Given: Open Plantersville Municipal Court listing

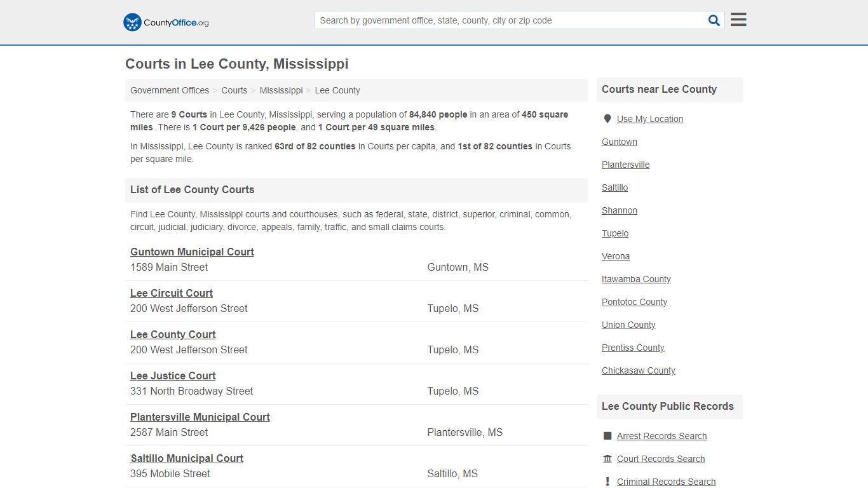Looking at the screenshot, I should click(x=200, y=417).
